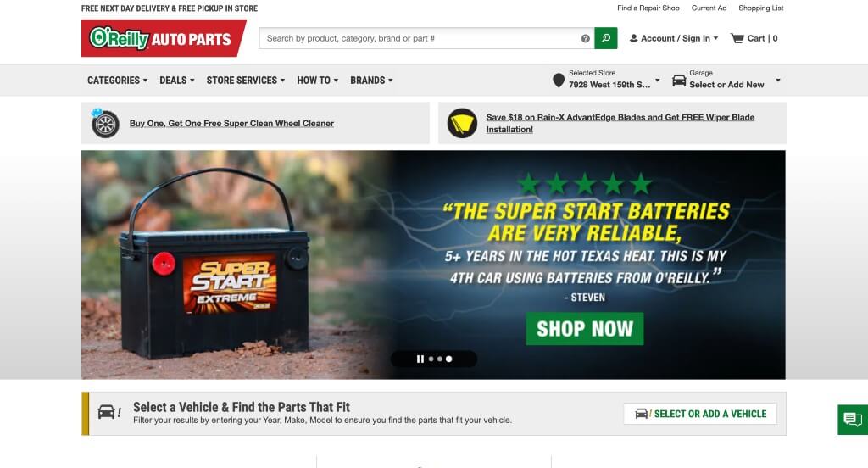Image resolution: width=868 pixels, height=468 pixels.
Task: Click the Rain-X wiper blade icon
Action: (x=462, y=123)
